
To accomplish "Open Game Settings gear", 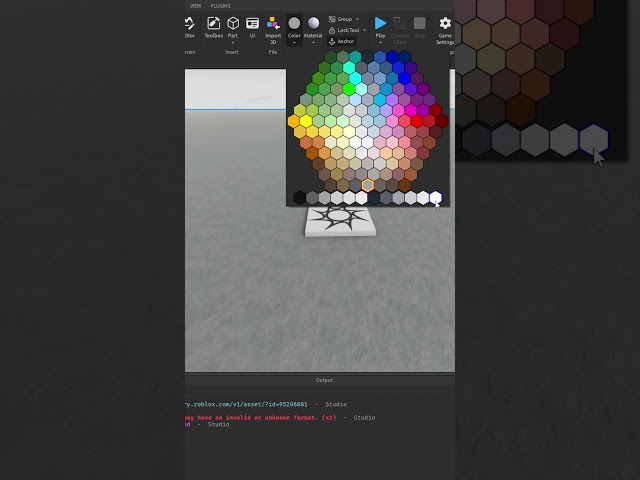I will pyautogui.click(x=445, y=23).
